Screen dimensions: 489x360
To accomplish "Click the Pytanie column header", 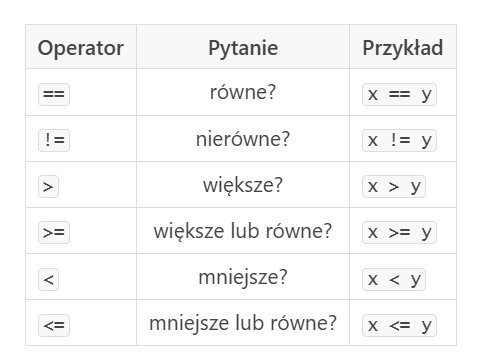I will (243, 48).
